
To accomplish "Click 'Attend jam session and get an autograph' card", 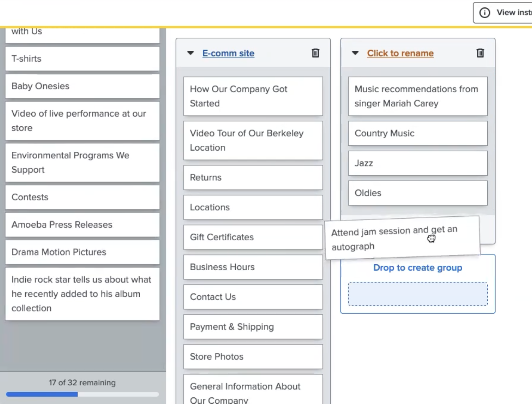I will [403, 238].
